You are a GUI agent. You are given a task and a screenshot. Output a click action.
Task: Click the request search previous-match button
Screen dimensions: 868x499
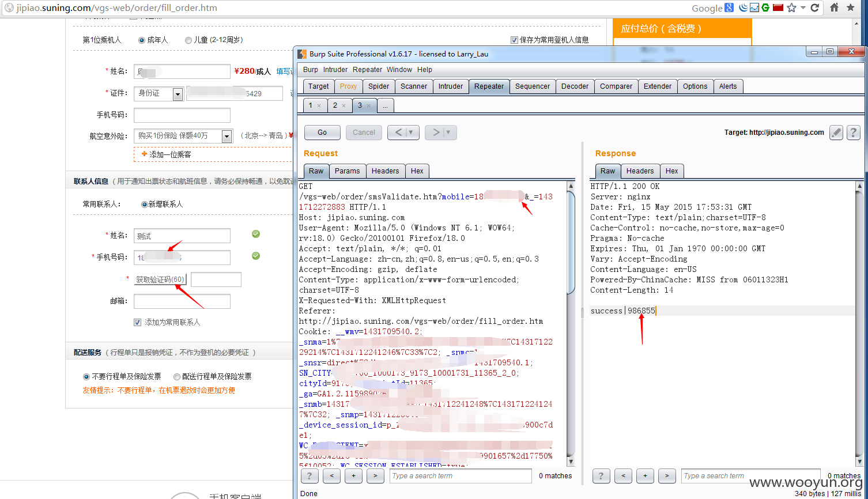tap(331, 475)
